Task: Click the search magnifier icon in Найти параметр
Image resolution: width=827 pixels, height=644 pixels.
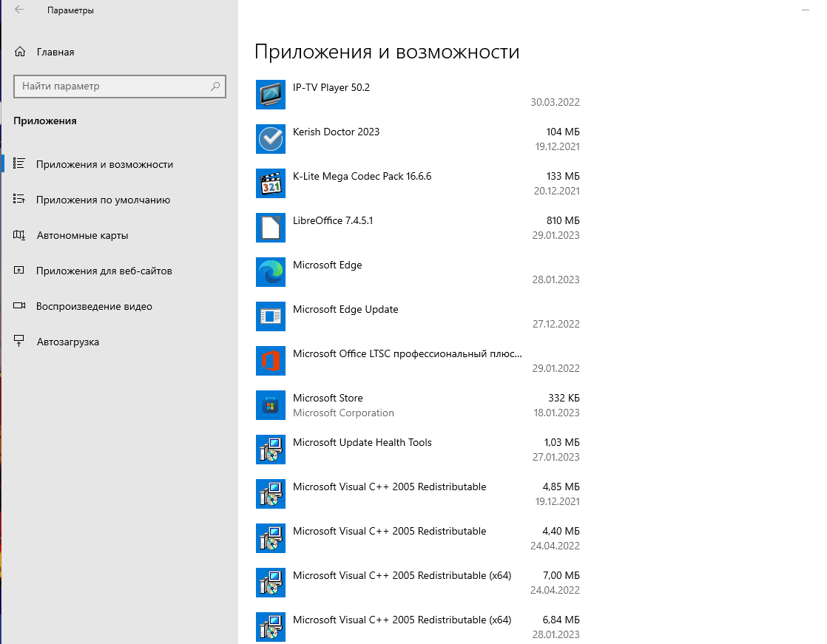Action: click(215, 86)
